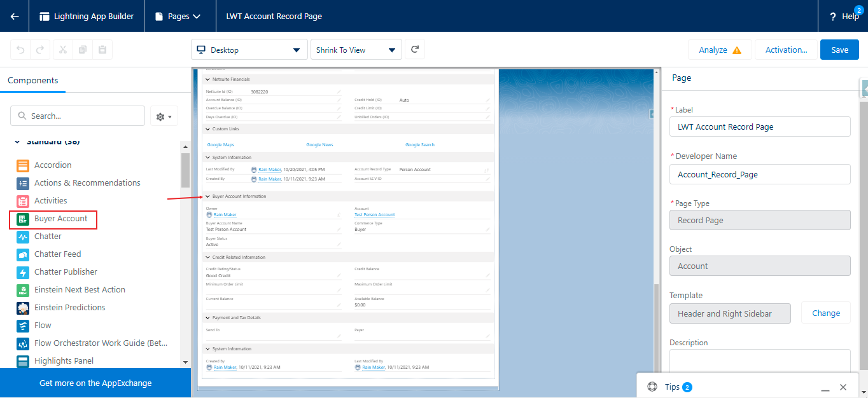Click the Lightning App Builder icon

click(x=45, y=17)
